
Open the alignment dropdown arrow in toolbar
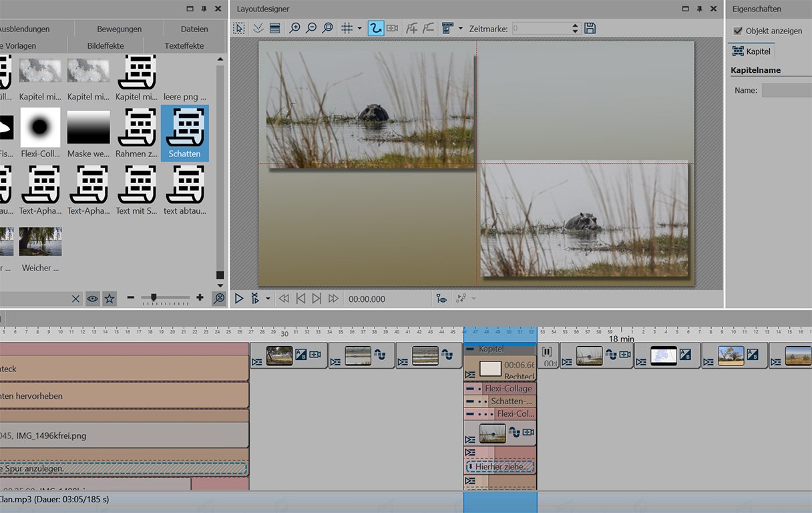[460, 28]
